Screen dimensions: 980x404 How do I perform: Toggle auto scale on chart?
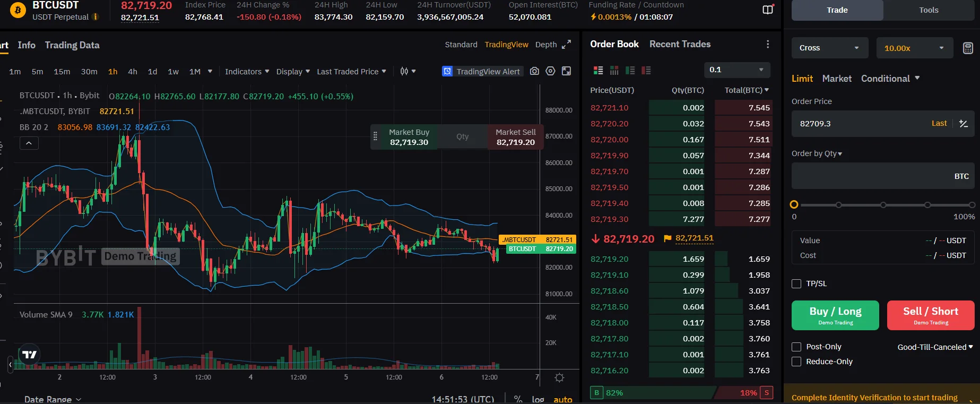563,399
